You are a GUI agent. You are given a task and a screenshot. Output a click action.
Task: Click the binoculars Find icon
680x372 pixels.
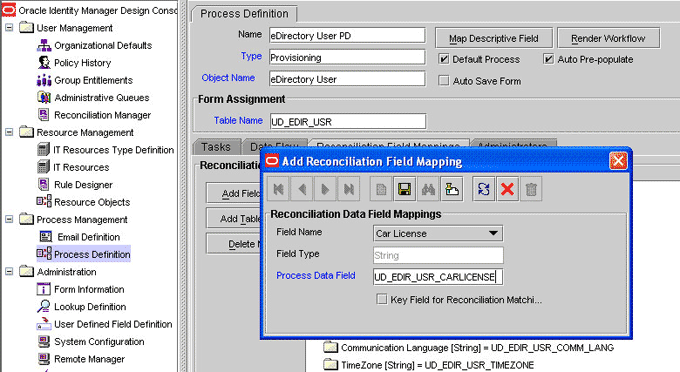pos(428,189)
